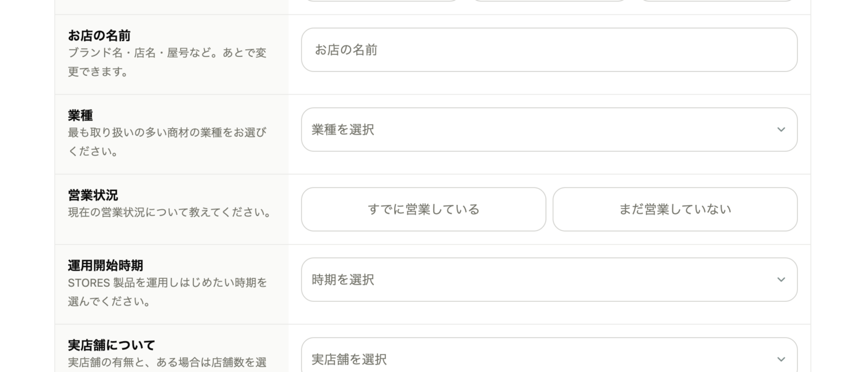Image resolution: width=868 pixels, height=372 pixels.
Task: Select まだ営業していない option
Action: coord(675,209)
